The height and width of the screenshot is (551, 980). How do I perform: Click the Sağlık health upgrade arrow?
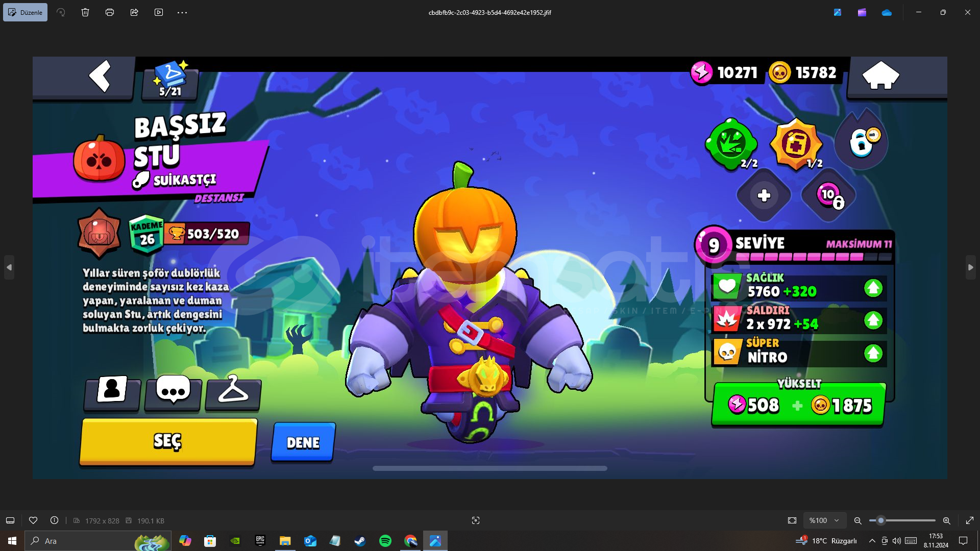tap(873, 288)
